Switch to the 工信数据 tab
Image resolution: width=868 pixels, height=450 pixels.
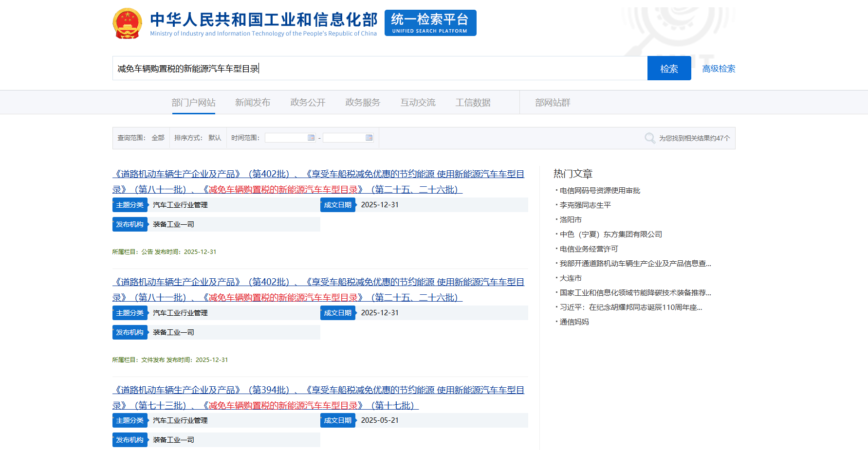(473, 103)
